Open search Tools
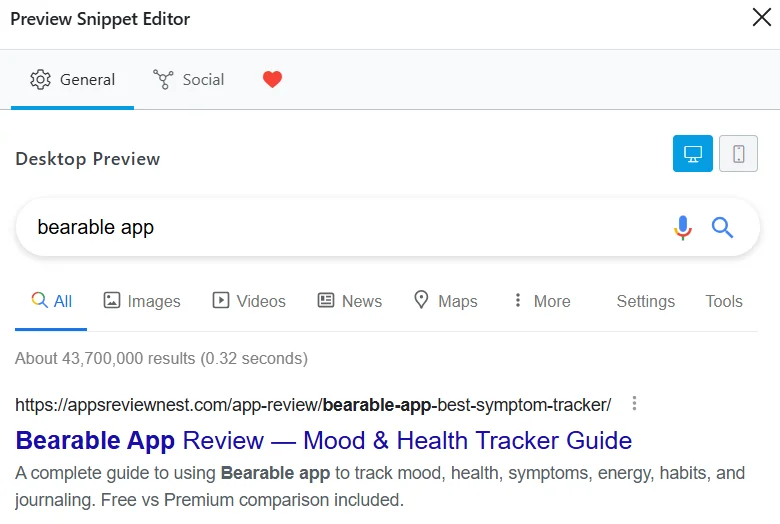Image resolution: width=780 pixels, height=524 pixels. click(x=724, y=301)
